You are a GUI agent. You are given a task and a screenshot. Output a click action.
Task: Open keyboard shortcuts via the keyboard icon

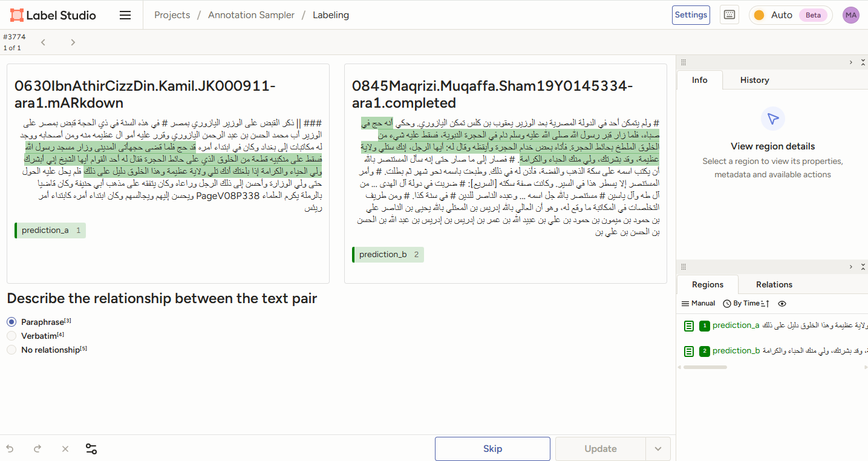pos(729,15)
